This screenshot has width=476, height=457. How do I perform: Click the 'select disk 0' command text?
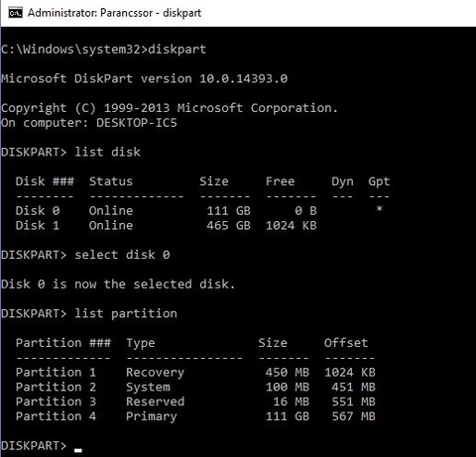pyautogui.click(x=122, y=255)
